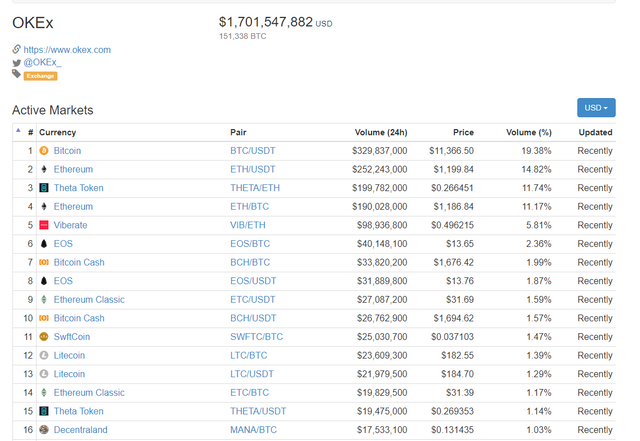640x441 pixels.
Task: Open the https://www.okex.com link
Action: tap(67, 50)
